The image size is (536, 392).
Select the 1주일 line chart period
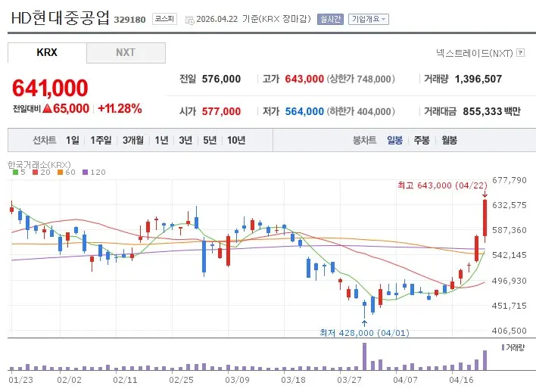tap(101, 140)
